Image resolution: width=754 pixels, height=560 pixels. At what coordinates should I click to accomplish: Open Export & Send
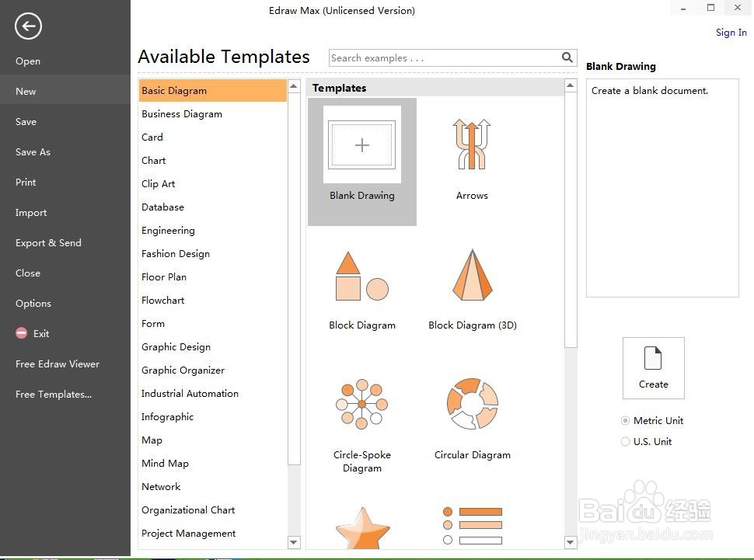(48, 243)
